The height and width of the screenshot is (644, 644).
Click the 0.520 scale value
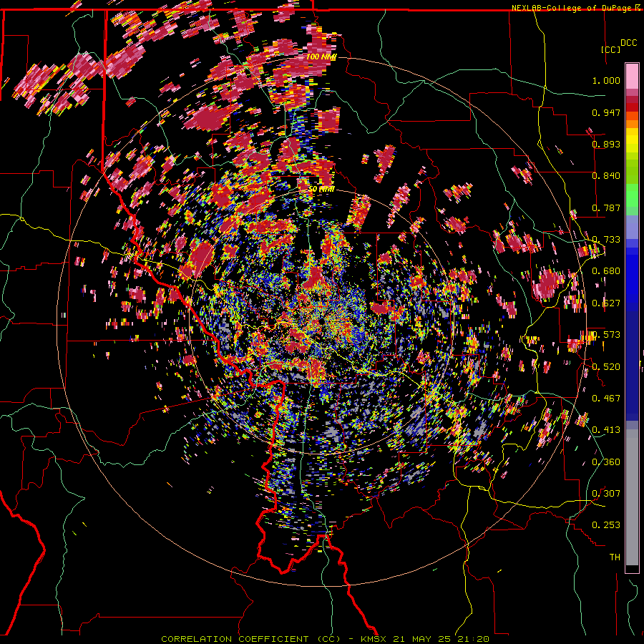point(606,367)
